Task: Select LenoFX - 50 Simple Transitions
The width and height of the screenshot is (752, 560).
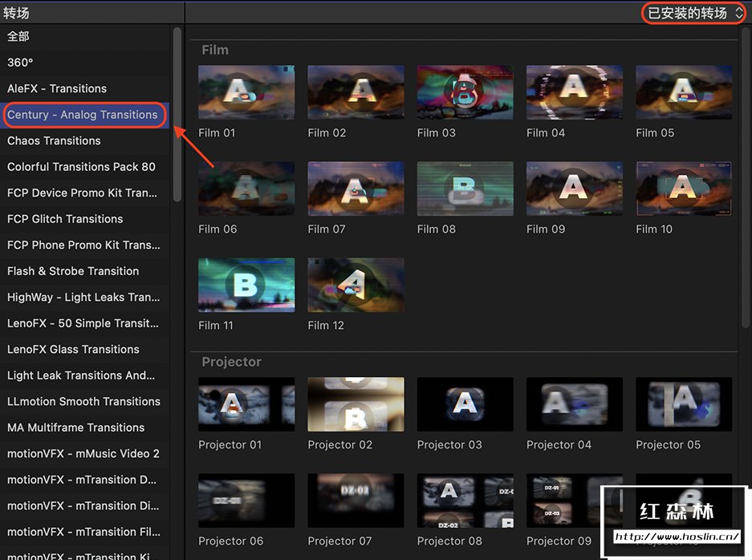Action: (x=84, y=323)
